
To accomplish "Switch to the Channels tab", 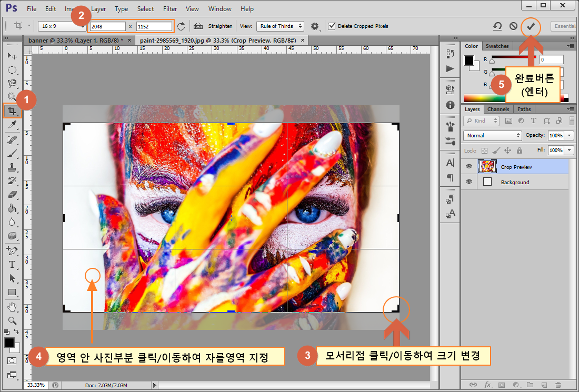I will coord(498,109).
